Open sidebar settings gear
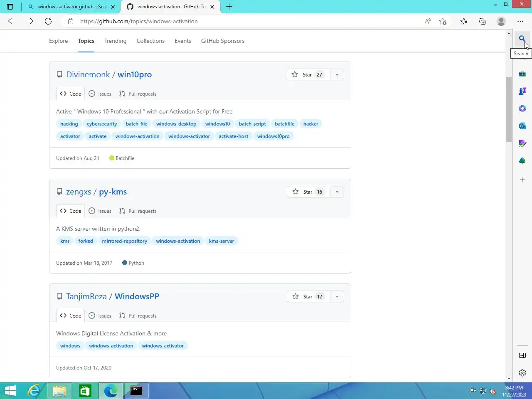The height and width of the screenshot is (399, 532). tap(522, 373)
